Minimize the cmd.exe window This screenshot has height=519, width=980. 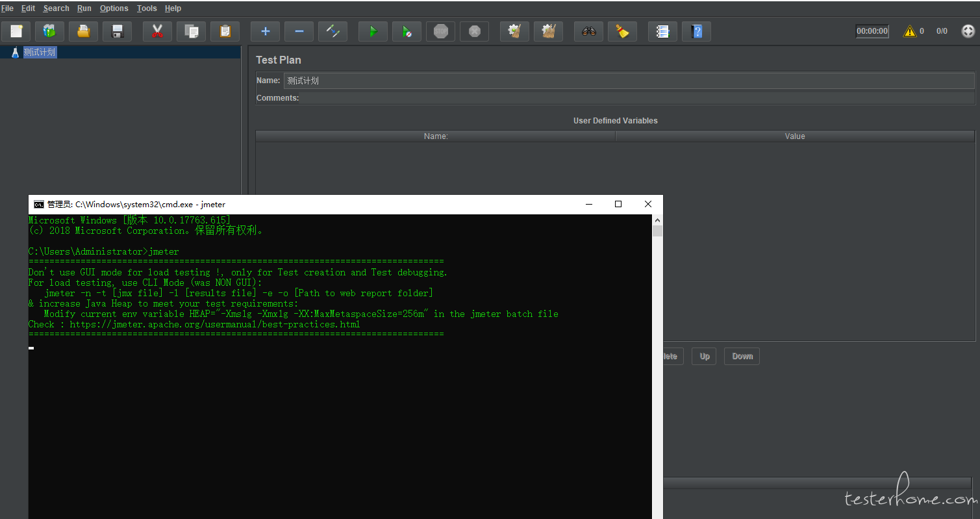tap(589, 204)
